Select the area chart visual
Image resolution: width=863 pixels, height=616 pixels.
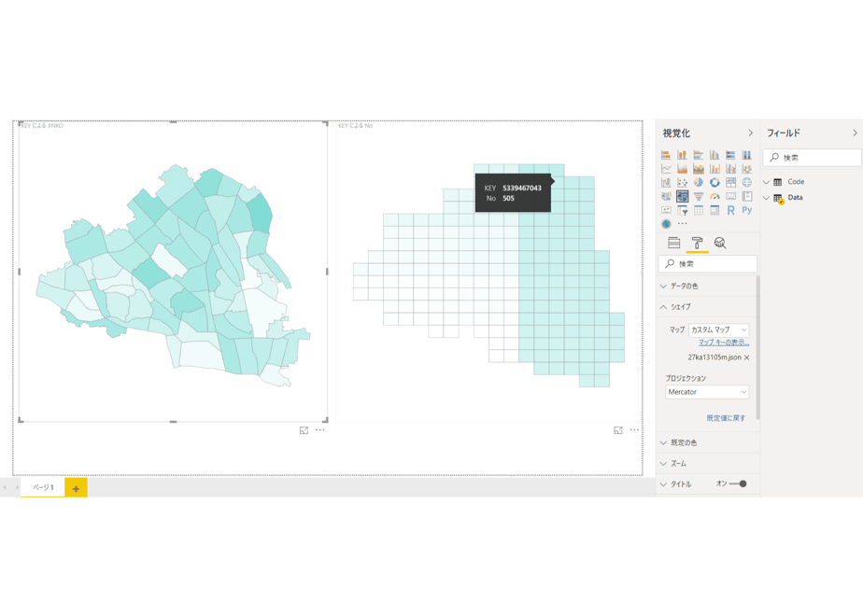pos(682,168)
